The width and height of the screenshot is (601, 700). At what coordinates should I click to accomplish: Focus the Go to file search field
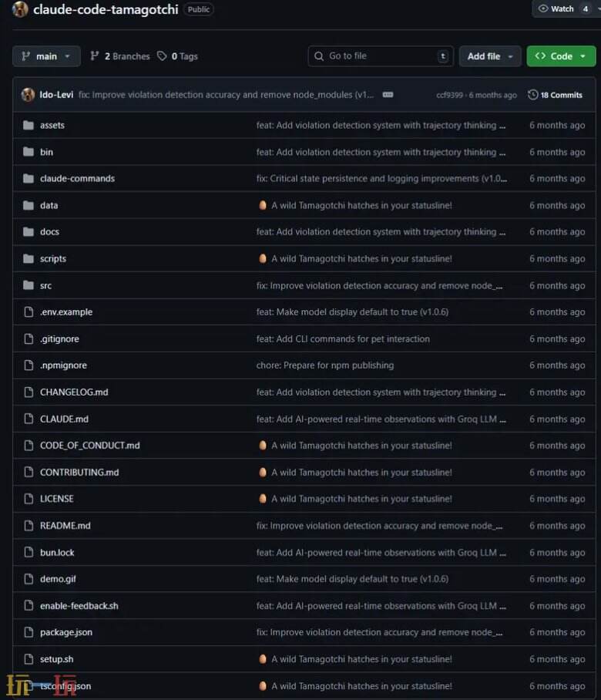381,56
